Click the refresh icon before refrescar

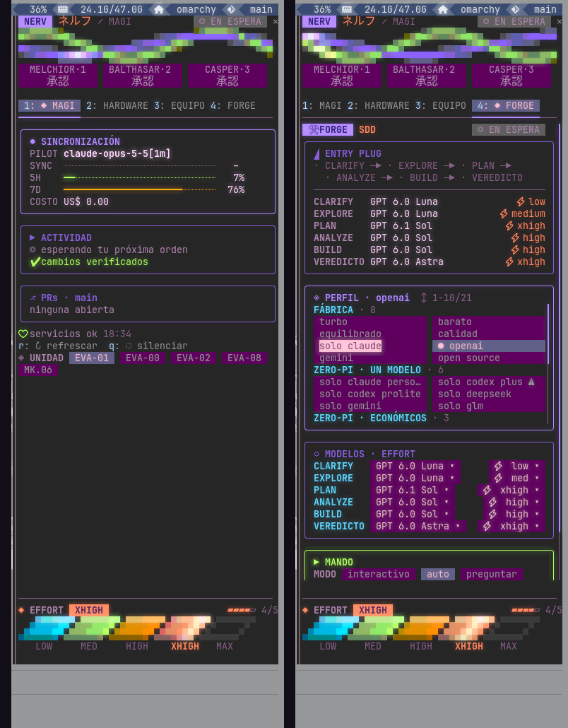tap(38, 346)
